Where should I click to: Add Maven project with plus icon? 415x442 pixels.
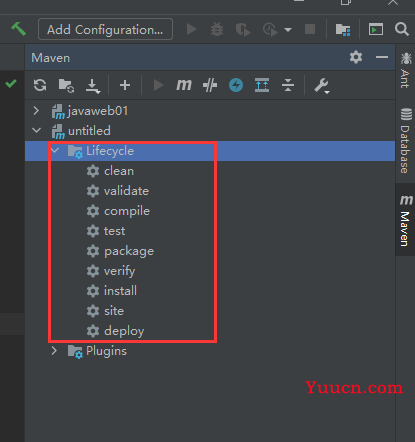(x=125, y=85)
